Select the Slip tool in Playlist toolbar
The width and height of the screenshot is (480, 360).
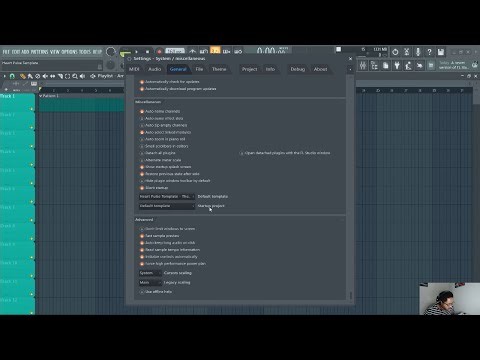pos(53,76)
